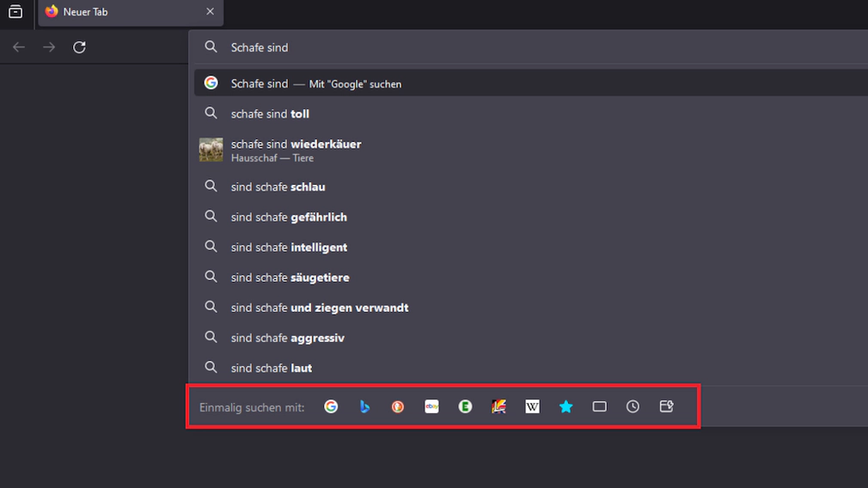The height and width of the screenshot is (488, 868).
Task: Click the colorful icon left of Wikipedia
Action: [x=498, y=406]
